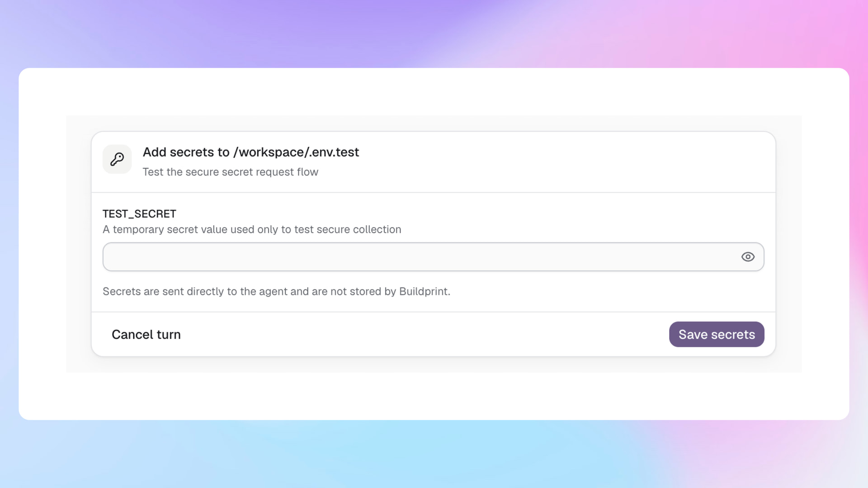Click the key icon beside the title
Image resolution: width=868 pixels, height=488 pixels.
[x=117, y=159]
